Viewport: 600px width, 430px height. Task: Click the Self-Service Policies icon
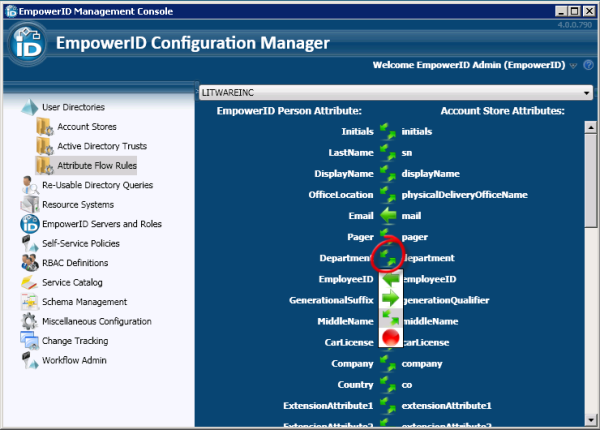(29, 243)
